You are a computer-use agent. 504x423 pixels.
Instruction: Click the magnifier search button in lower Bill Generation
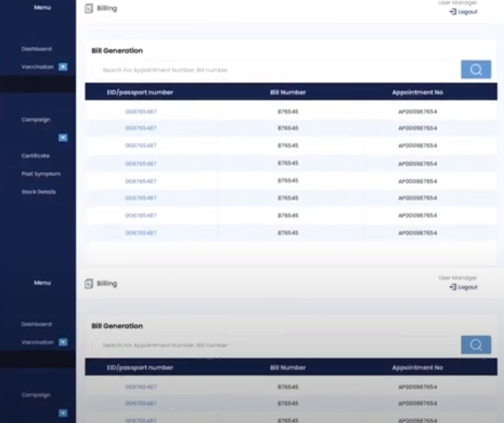tap(476, 345)
